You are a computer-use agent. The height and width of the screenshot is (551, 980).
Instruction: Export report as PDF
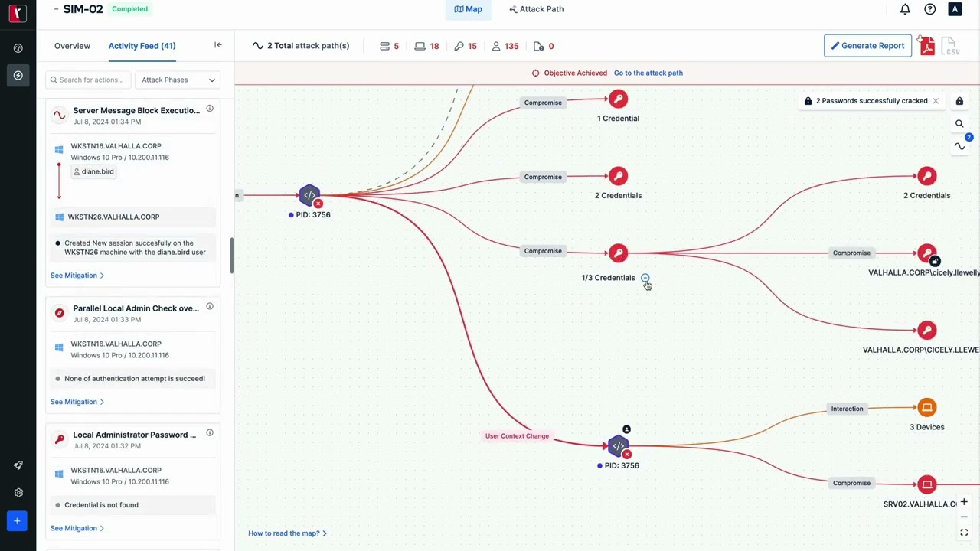coord(927,46)
